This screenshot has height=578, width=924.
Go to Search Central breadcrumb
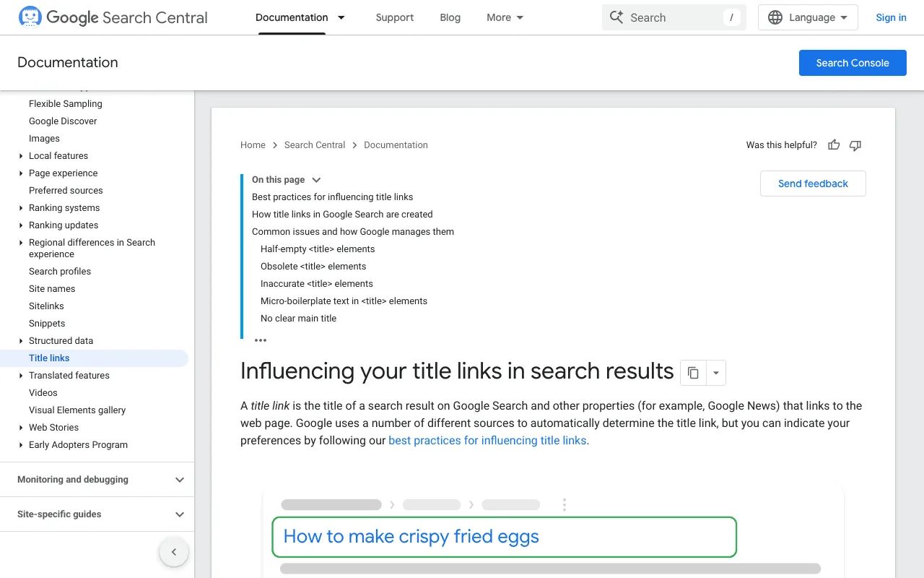[315, 145]
